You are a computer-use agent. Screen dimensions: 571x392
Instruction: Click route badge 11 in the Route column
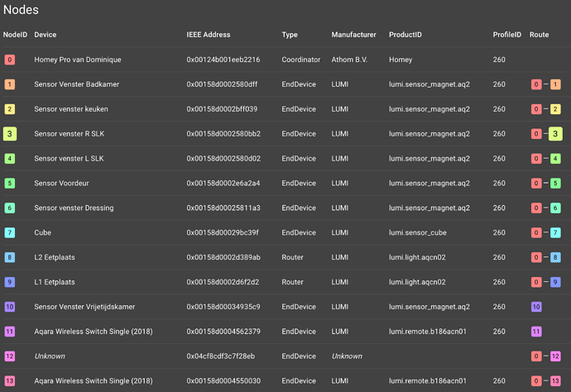tap(536, 332)
